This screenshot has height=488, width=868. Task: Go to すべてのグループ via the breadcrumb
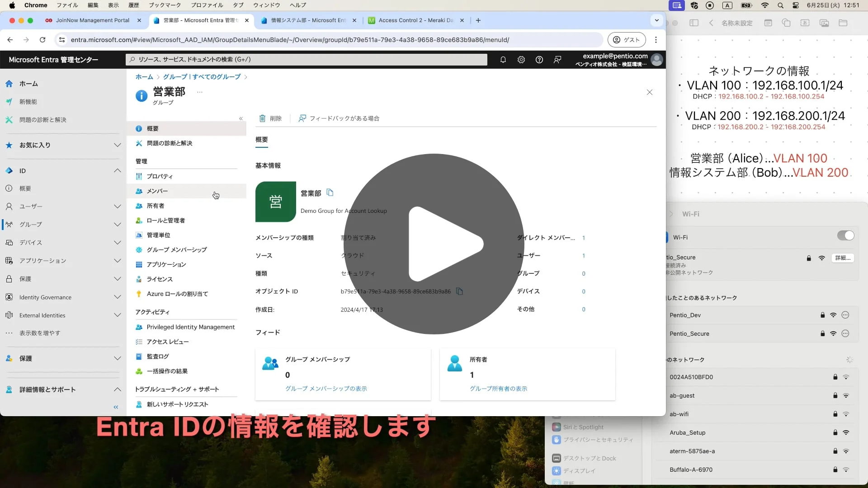point(202,77)
